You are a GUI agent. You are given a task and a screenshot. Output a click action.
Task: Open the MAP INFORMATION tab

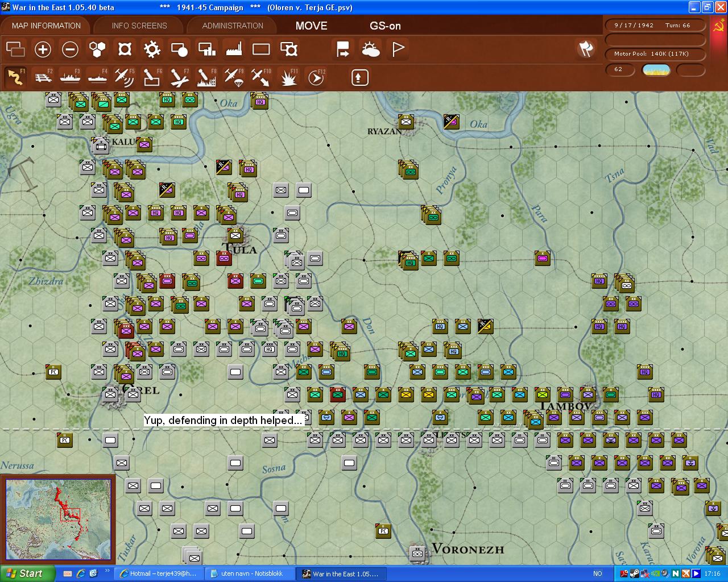pyautogui.click(x=46, y=26)
